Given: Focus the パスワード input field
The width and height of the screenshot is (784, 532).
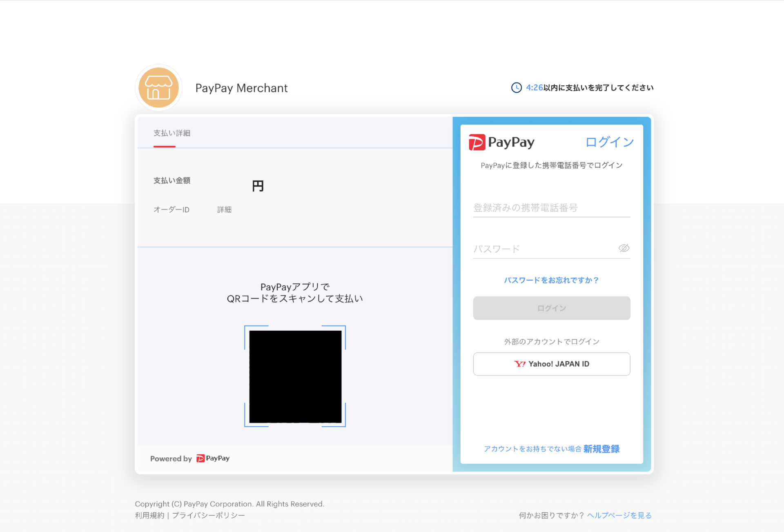Looking at the screenshot, I should (545, 249).
